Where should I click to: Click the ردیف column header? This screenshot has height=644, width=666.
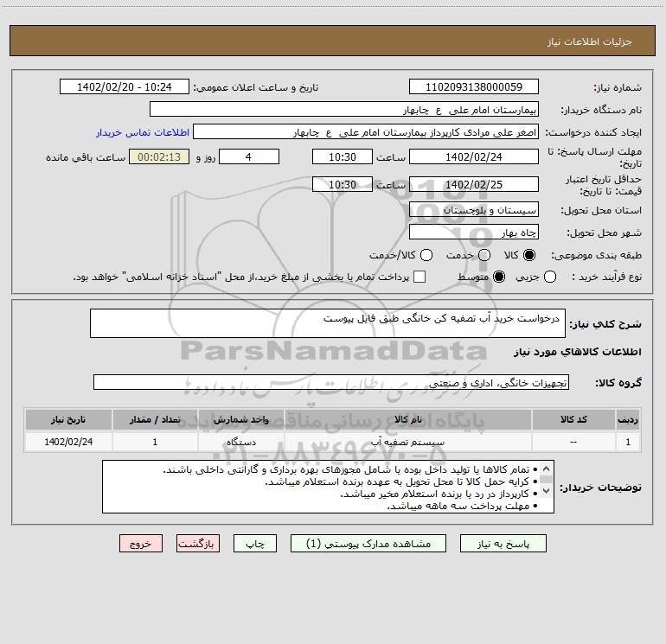(x=628, y=419)
